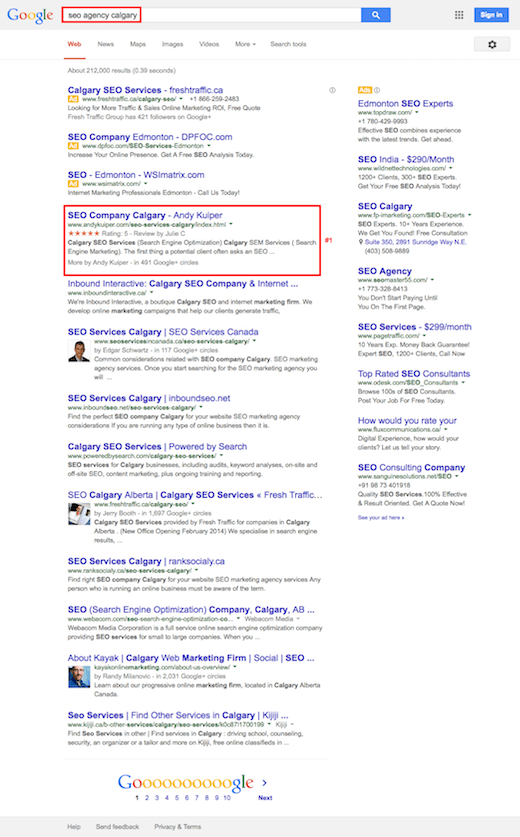The width and height of the screenshot is (520, 837).
Task: Open the Search tools option
Action: pyautogui.click(x=288, y=44)
